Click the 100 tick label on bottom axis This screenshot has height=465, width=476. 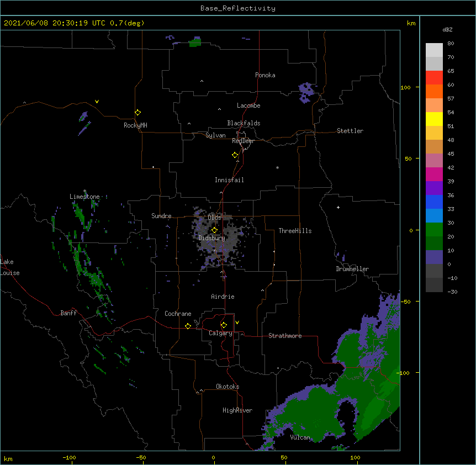pos(355,458)
